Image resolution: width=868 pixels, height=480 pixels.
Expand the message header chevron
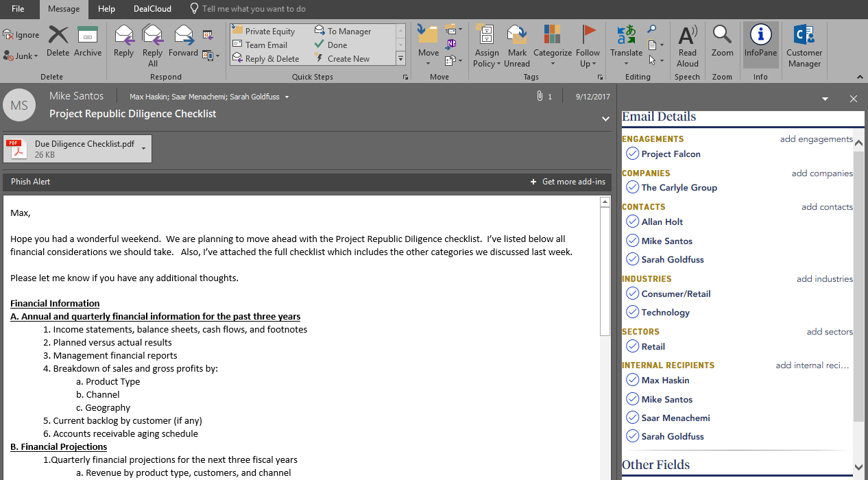coord(605,119)
